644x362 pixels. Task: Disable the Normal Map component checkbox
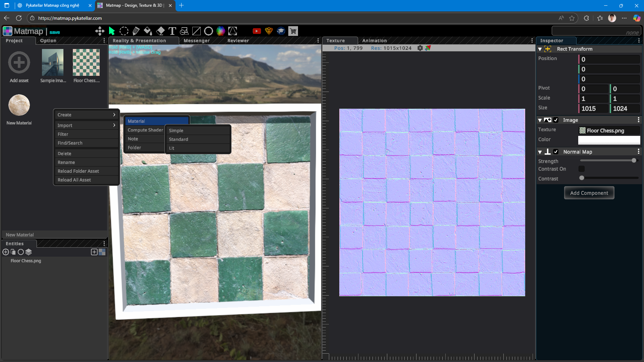(556, 152)
